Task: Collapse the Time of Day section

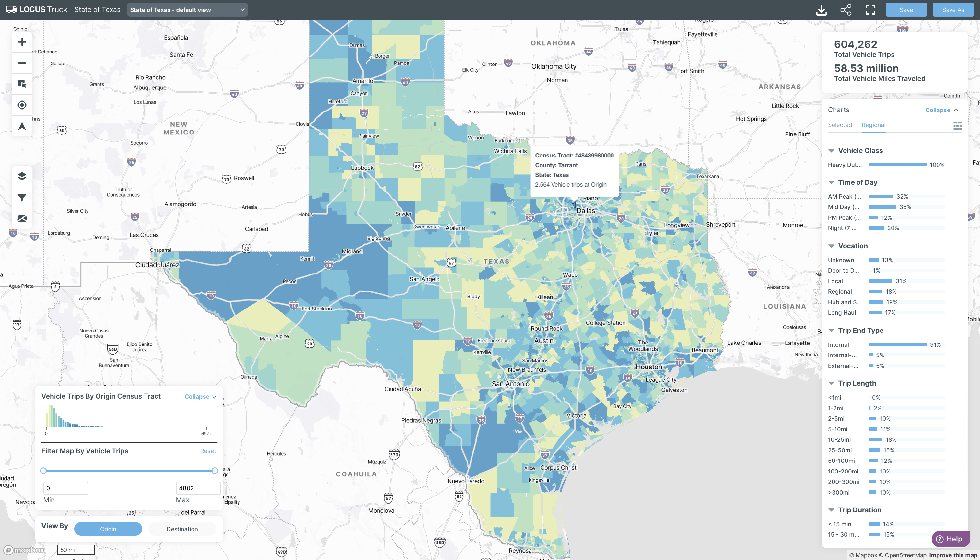Action: 831,182
